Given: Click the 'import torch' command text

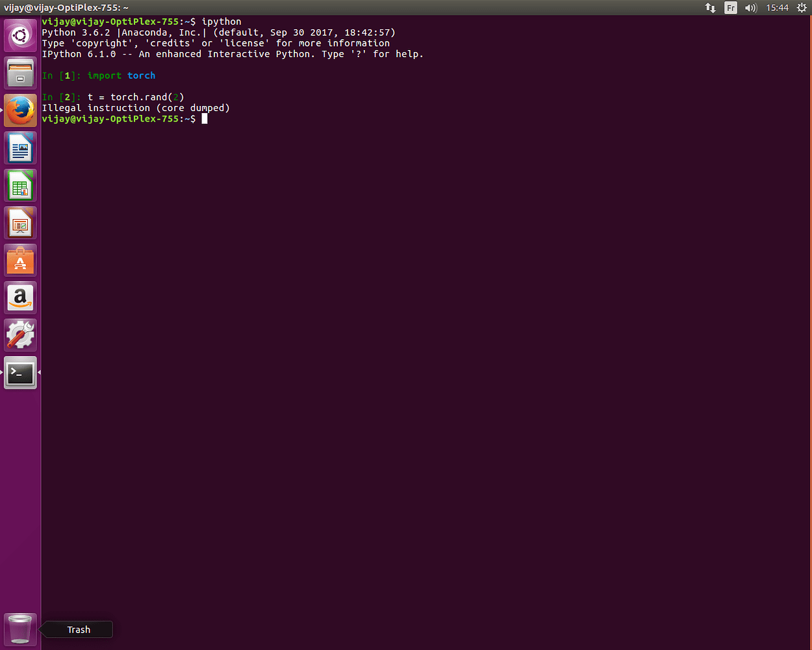Looking at the screenshot, I should coord(121,75).
